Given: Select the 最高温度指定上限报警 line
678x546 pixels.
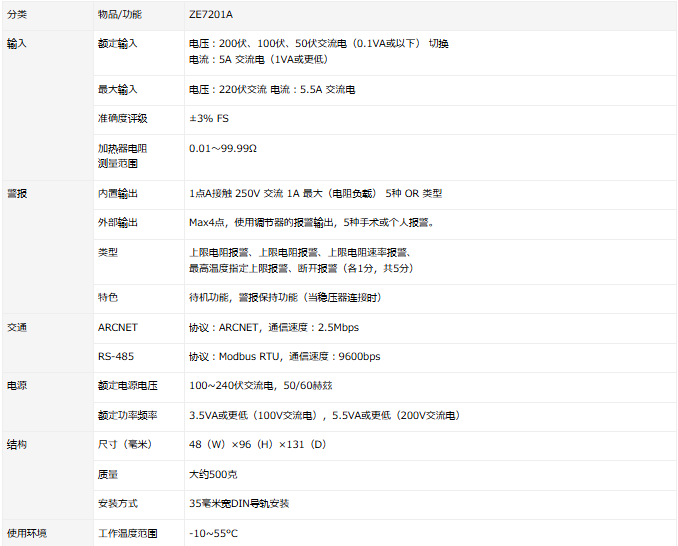Looking at the screenshot, I should coord(301,268).
